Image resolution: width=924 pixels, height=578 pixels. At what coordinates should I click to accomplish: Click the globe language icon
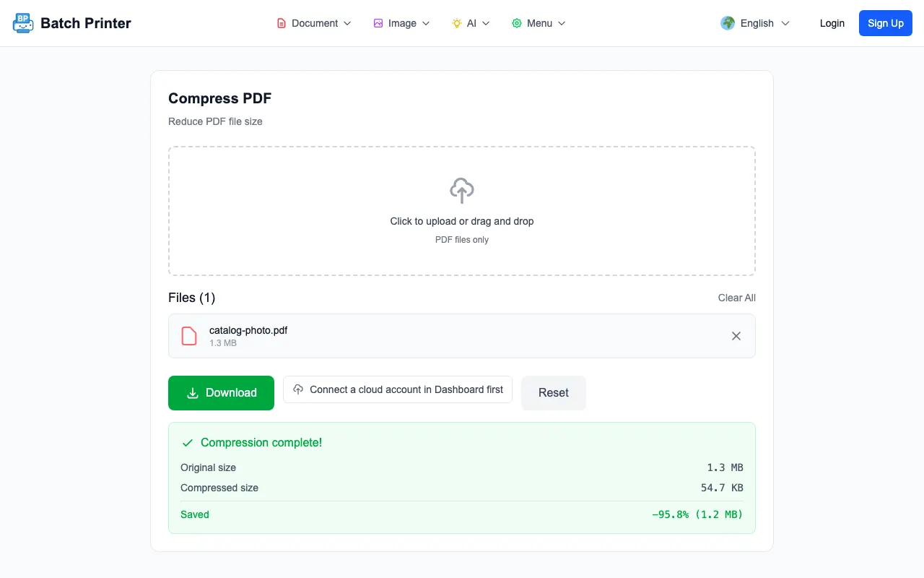coord(728,23)
